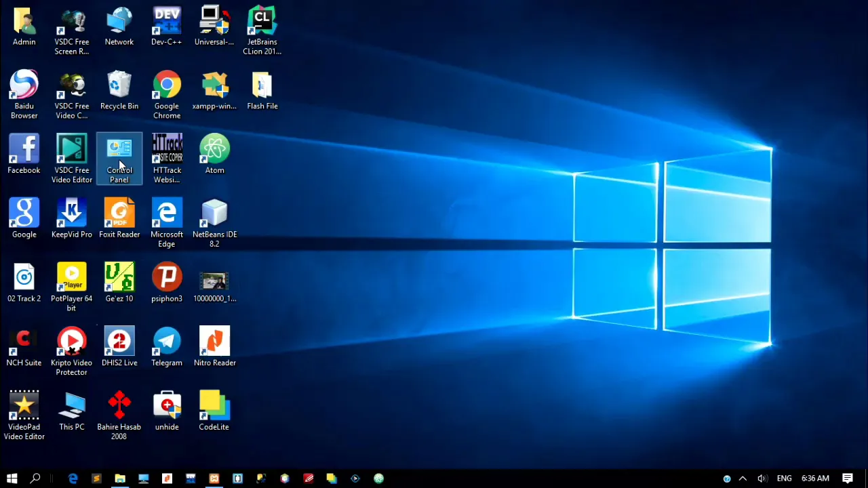Open the red pencil app in taskbar
The height and width of the screenshot is (488, 868).
click(x=308, y=479)
